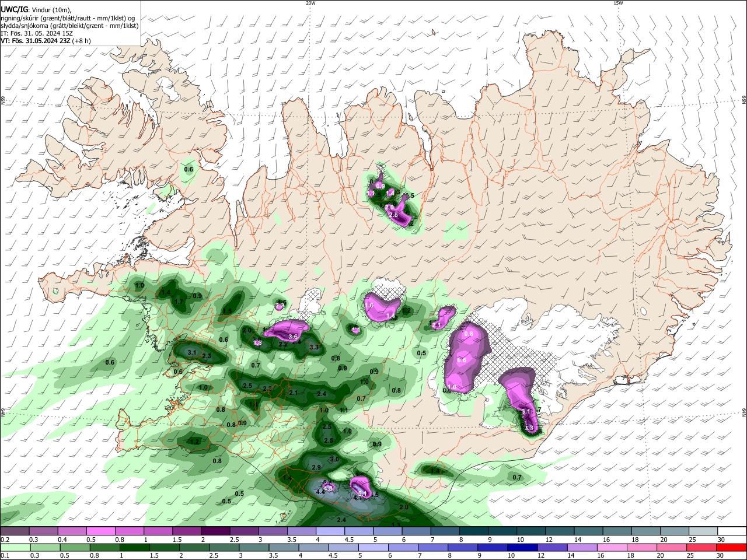
Task: Click the 'UWC/IG: Vindur (10m),' title line
Action: point(36,9)
